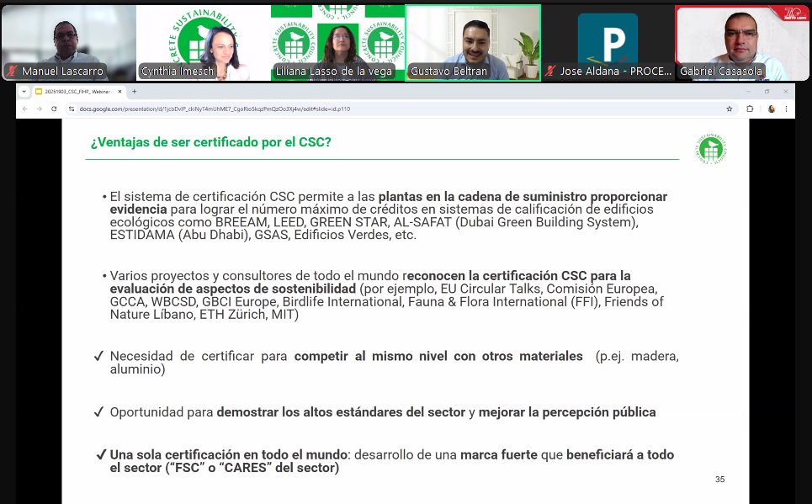The image size is (812, 504).
Task: Maximize the Chrome browser window
Action: pyautogui.click(x=767, y=92)
